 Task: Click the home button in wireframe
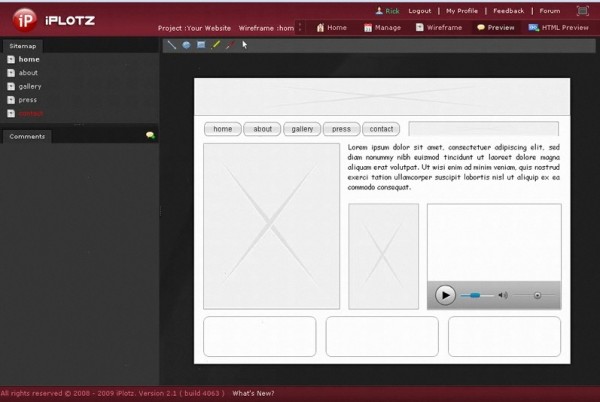pos(223,129)
